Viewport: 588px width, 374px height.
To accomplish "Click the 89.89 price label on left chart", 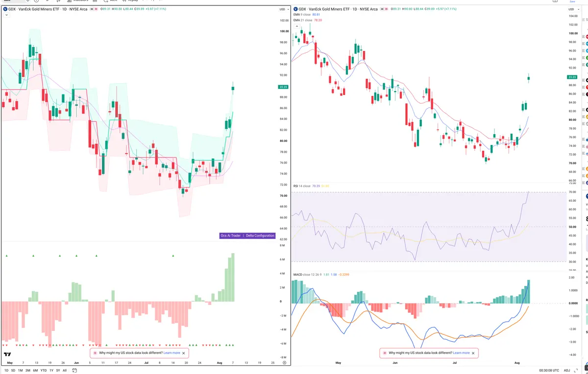I will click(283, 87).
